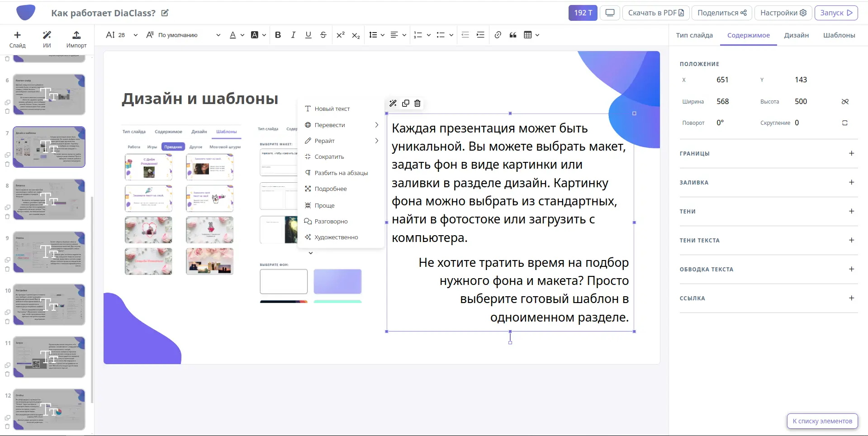Open the Перевести submenu
Image resolution: width=868 pixels, height=436 pixels.
tap(341, 125)
